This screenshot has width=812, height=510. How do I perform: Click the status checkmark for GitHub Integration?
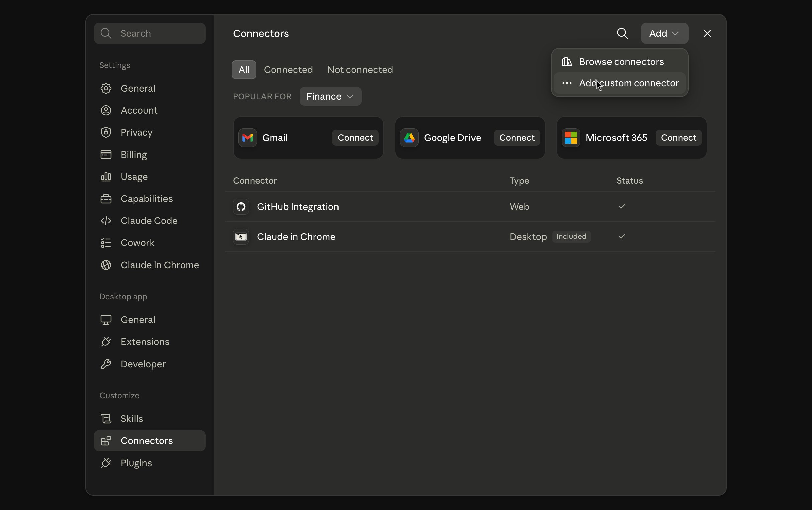point(622,206)
